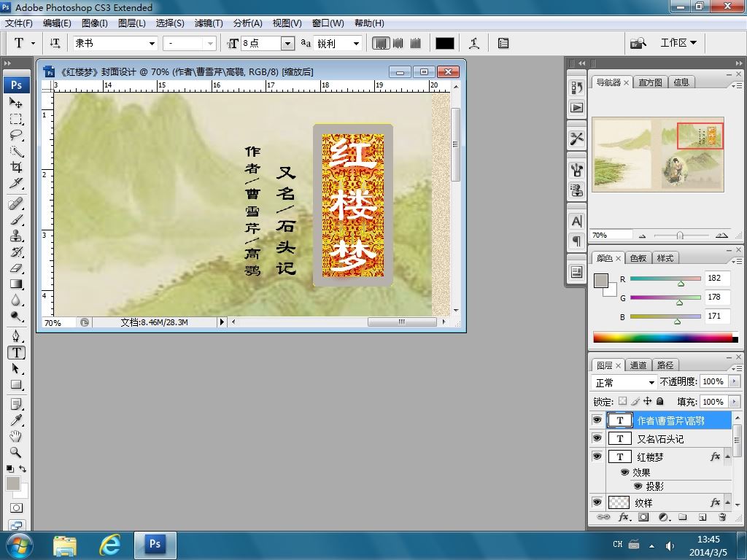Viewport: 747px width, 560px height.
Task: Select the Lasso tool
Action: point(15,135)
